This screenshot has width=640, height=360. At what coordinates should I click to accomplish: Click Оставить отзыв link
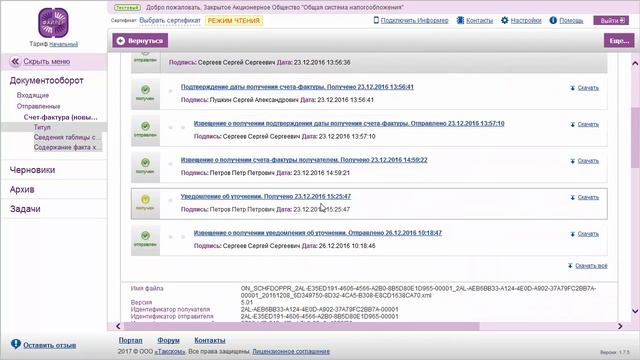49,345
